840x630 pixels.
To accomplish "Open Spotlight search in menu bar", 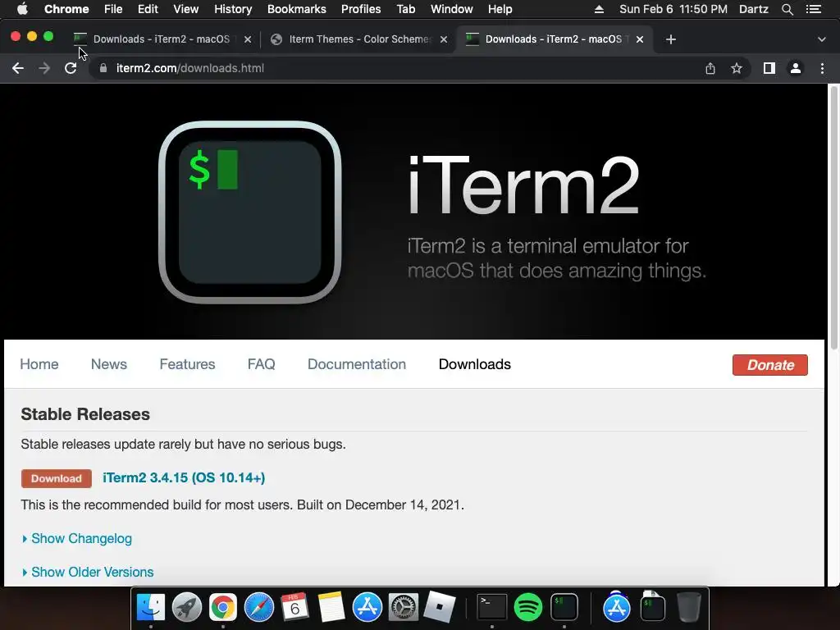I will [x=787, y=9].
